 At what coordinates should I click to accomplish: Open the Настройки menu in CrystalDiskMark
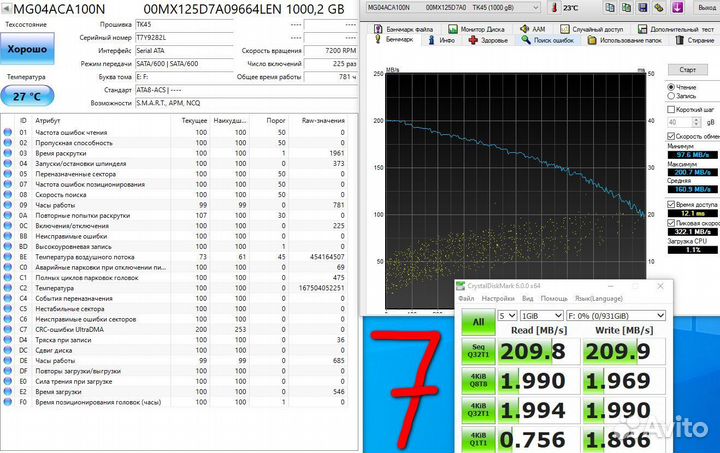(x=498, y=298)
